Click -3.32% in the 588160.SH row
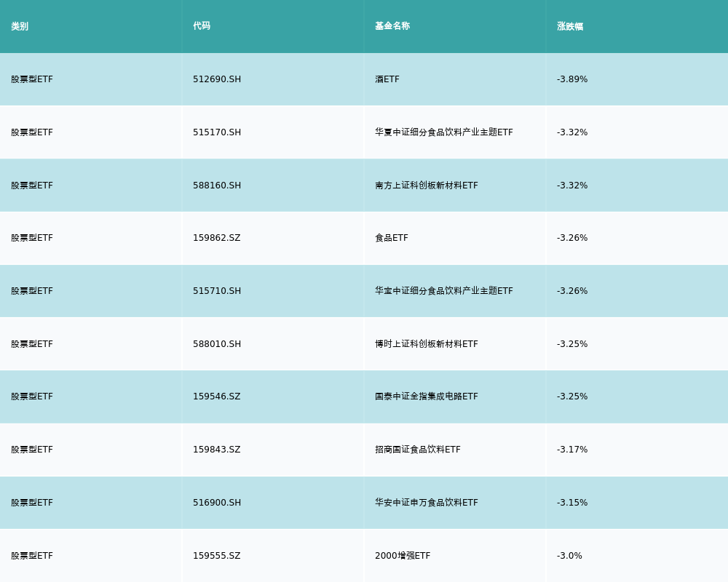This screenshot has height=582, width=728. coord(572,186)
